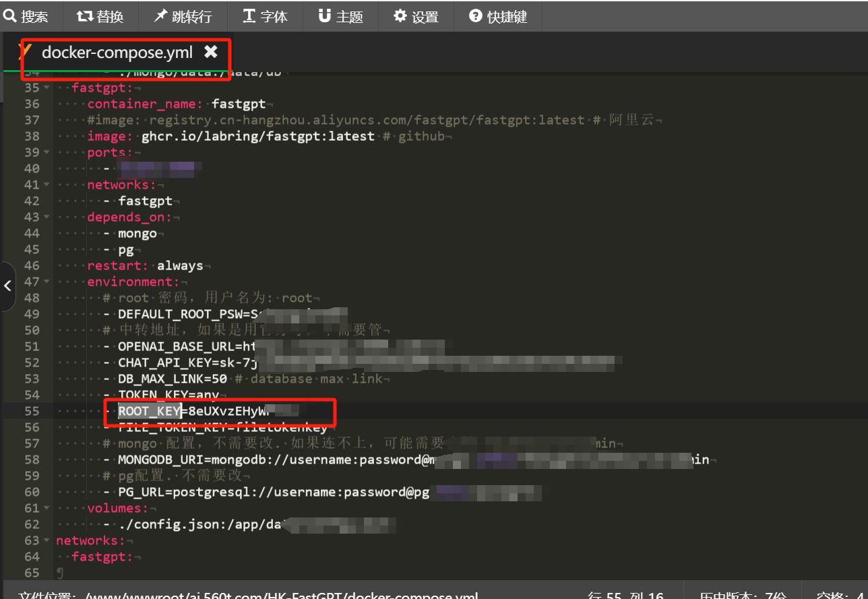
Task: Fold the volumes block at line 61
Action: pos(46,508)
